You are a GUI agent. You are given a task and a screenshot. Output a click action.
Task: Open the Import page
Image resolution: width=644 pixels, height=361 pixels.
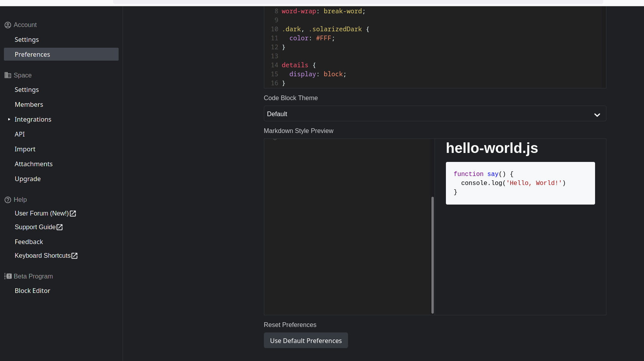[x=25, y=149]
